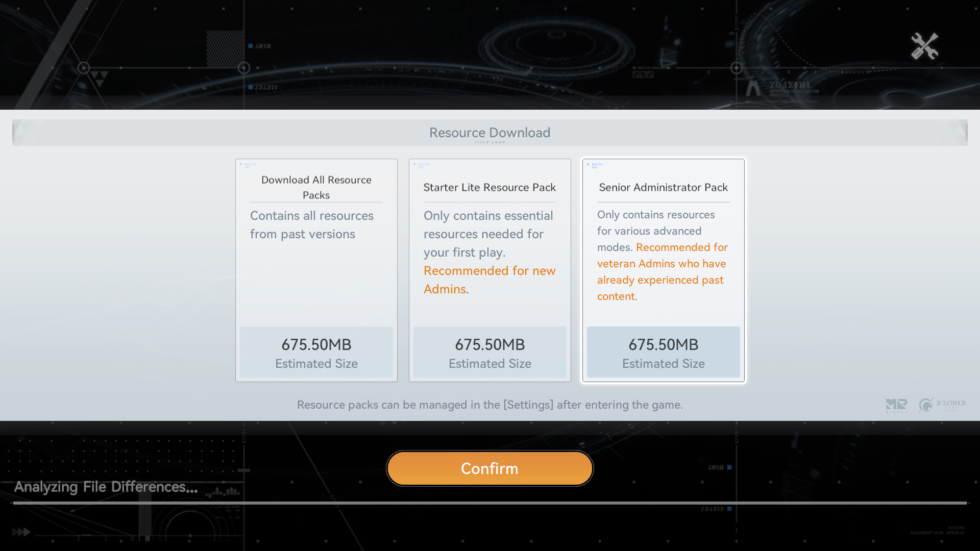Image resolution: width=980 pixels, height=551 pixels.
Task: Click the orange 'Recommended for new Admins' text
Action: tap(489, 280)
